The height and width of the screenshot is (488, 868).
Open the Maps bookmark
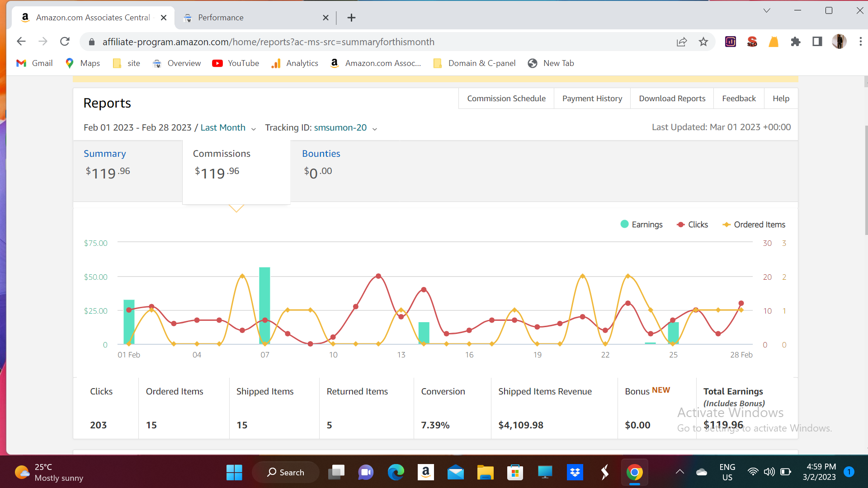[83, 63]
